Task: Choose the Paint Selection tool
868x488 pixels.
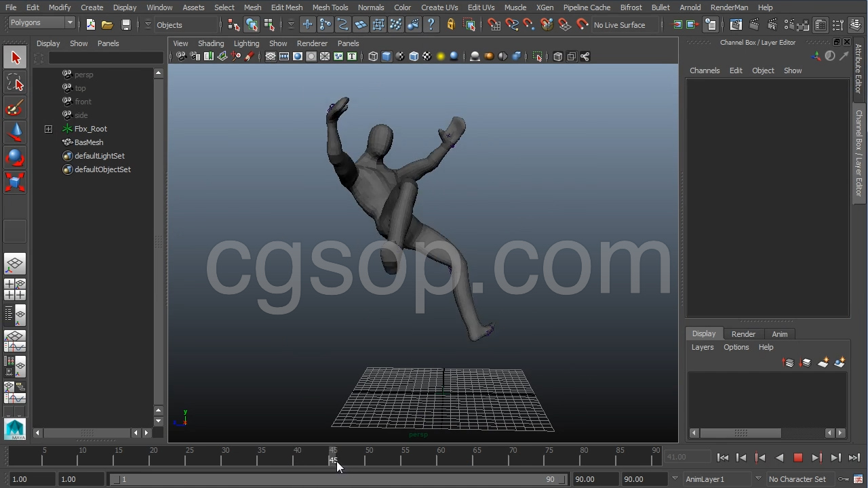Action: [15, 108]
